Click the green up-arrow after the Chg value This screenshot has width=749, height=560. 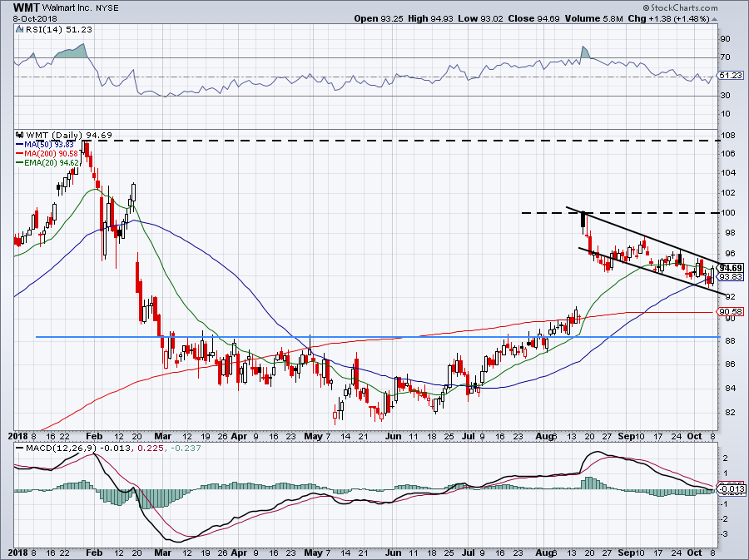coord(715,19)
